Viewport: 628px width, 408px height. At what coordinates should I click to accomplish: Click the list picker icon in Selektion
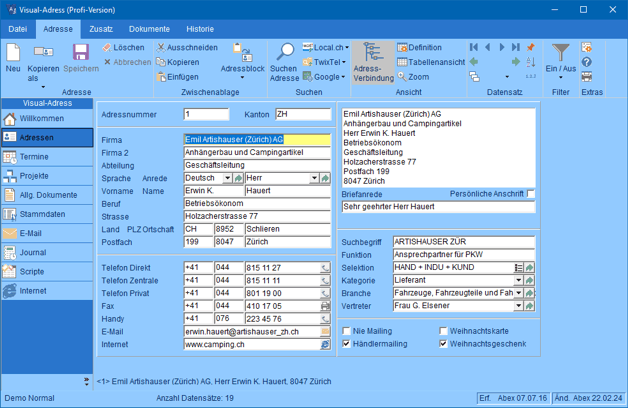point(519,268)
